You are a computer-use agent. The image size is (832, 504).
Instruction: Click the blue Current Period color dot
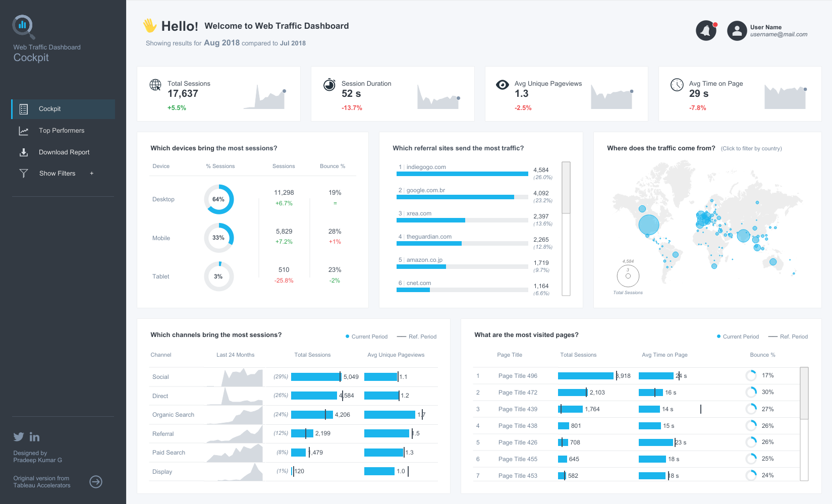coord(347,336)
